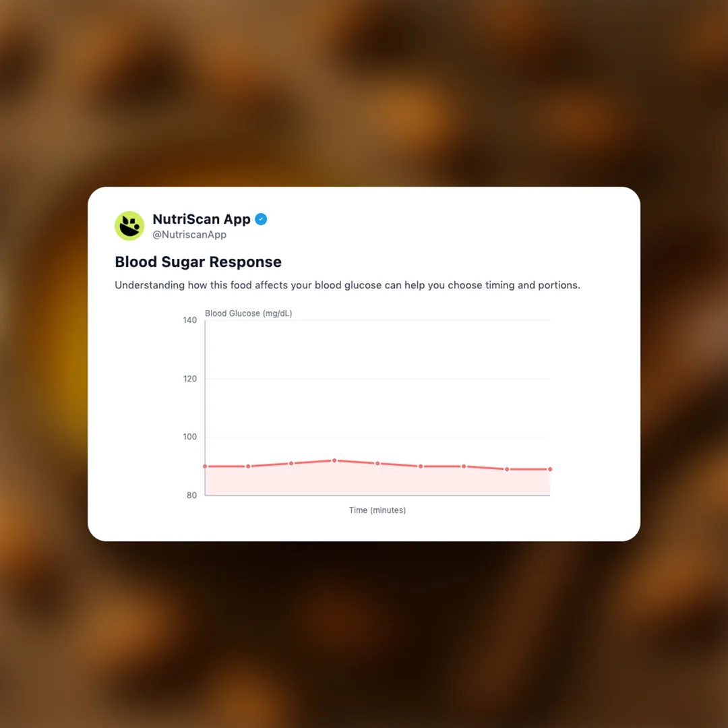Image resolution: width=728 pixels, height=728 pixels.
Task: Click the blood glucose description text
Action: tap(347, 285)
